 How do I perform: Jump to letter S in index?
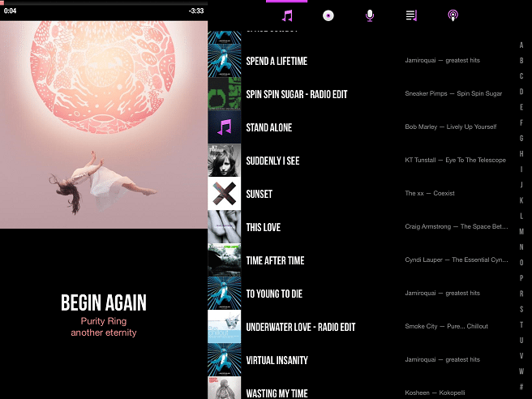[521, 309]
